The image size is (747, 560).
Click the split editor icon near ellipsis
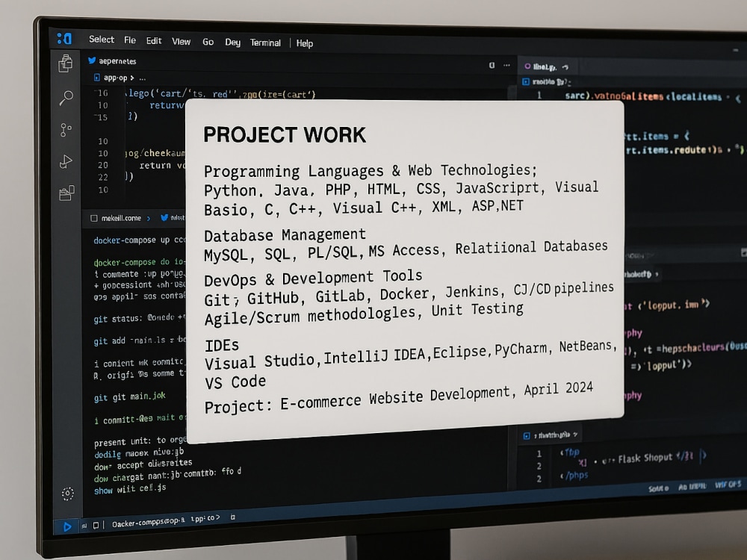click(x=492, y=65)
